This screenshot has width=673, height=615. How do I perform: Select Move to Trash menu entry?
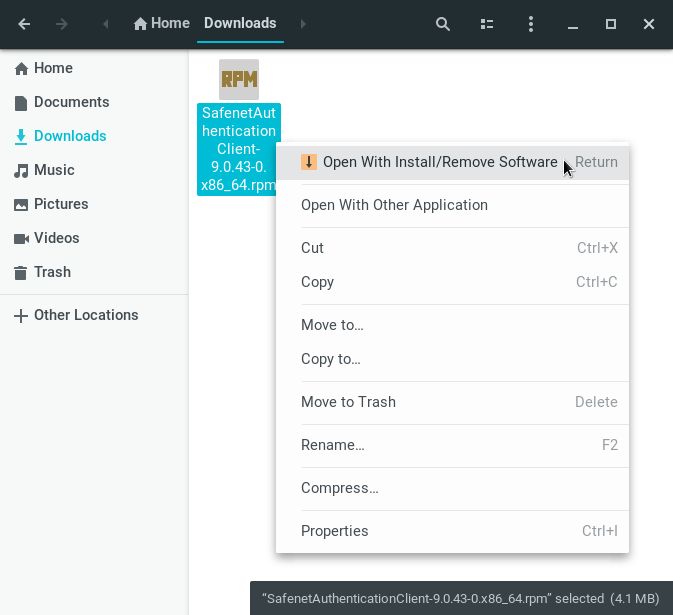coord(452,402)
